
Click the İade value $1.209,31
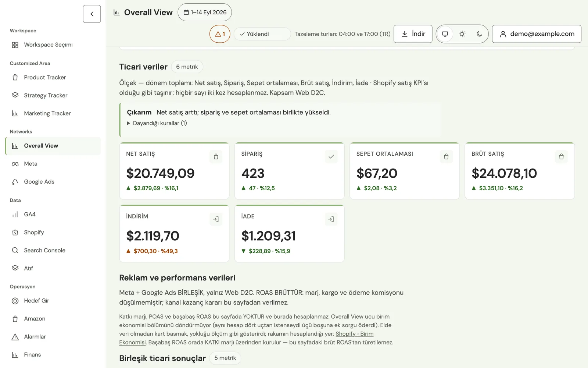(269, 236)
